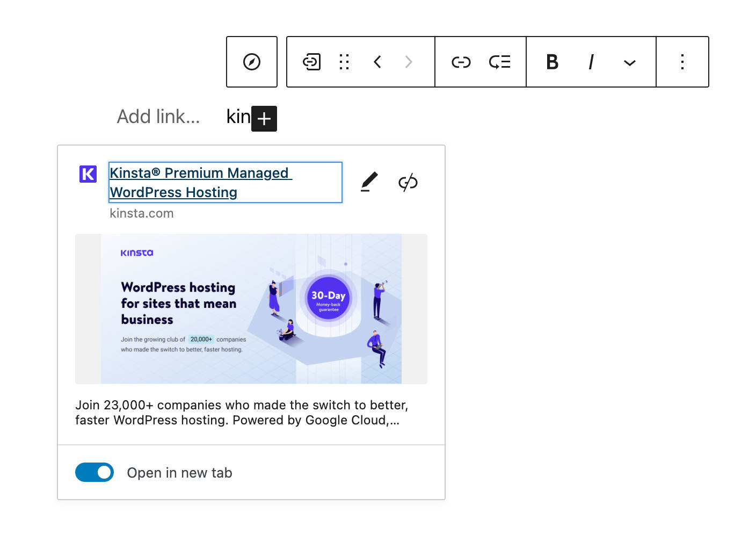Click the Kinsta preview banner image

click(251, 309)
